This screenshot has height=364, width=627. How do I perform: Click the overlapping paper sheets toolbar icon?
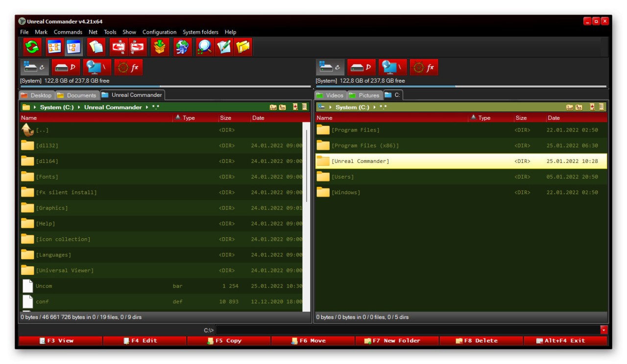[96, 47]
